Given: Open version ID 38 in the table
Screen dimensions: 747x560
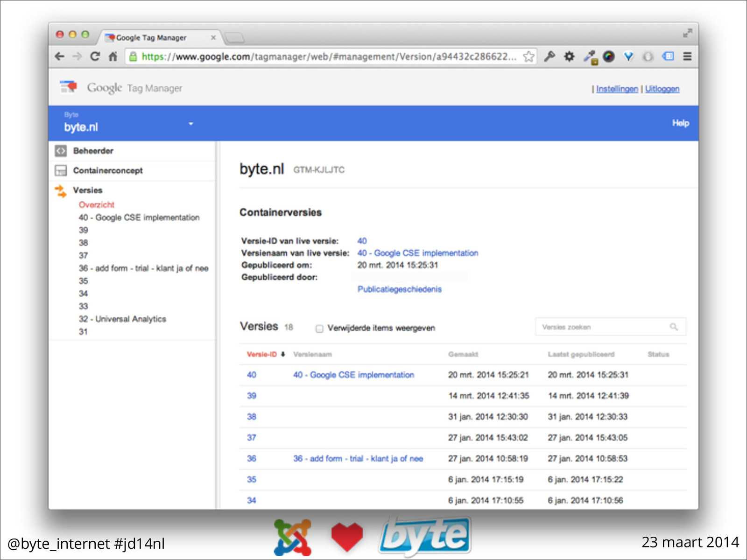Looking at the screenshot, I should point(251,417).
